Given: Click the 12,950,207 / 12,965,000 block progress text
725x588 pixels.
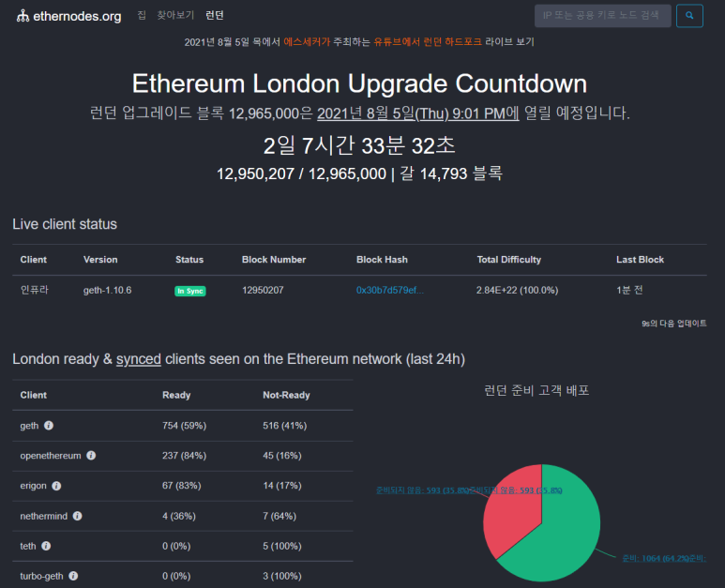Looking at the screenshot, I should (301, 174).
